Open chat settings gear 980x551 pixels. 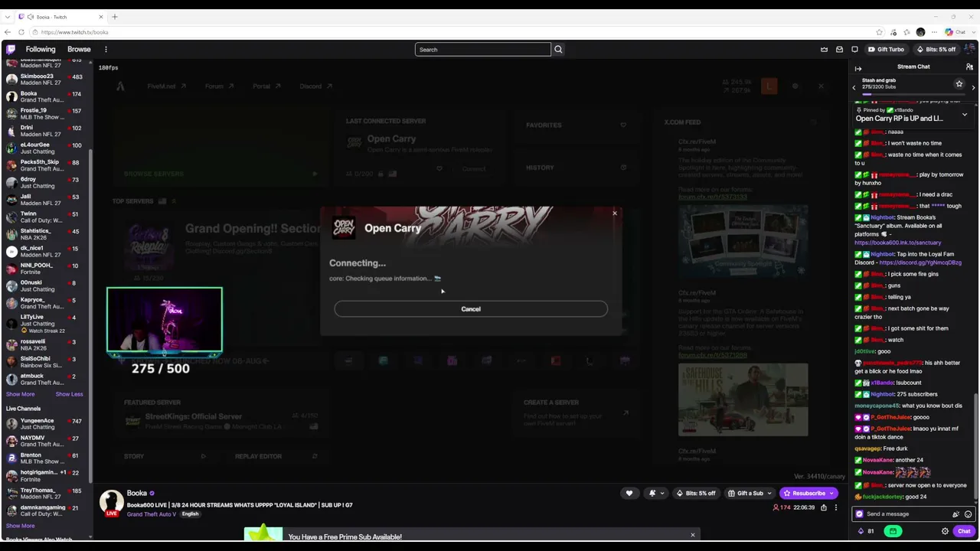coord(945,531)
